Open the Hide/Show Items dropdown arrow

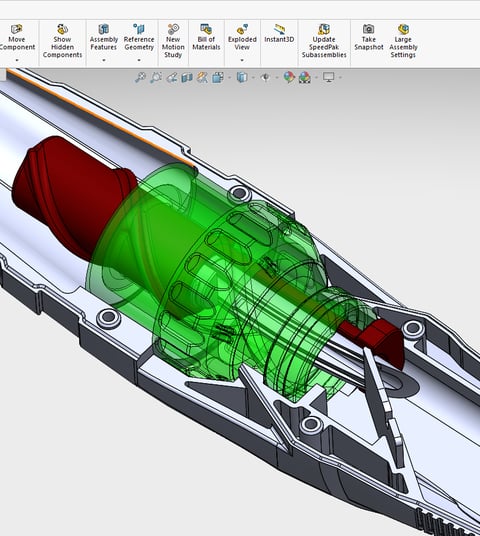tap(277, 78)
